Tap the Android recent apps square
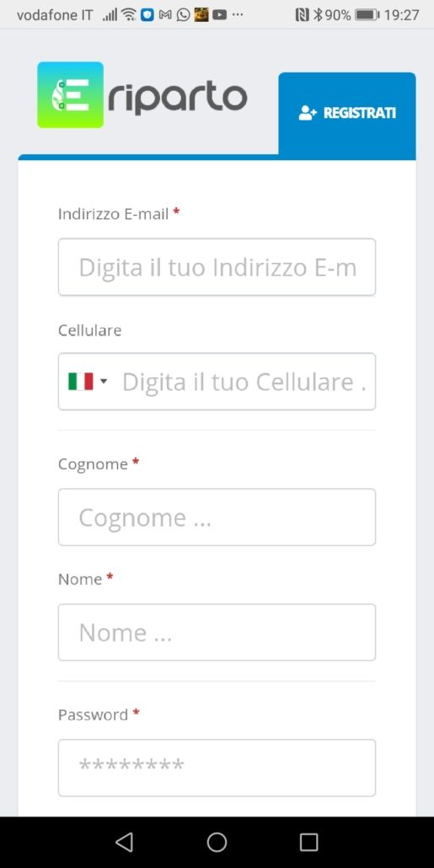Viewport: 434px width, 868px height. point(309,842)
